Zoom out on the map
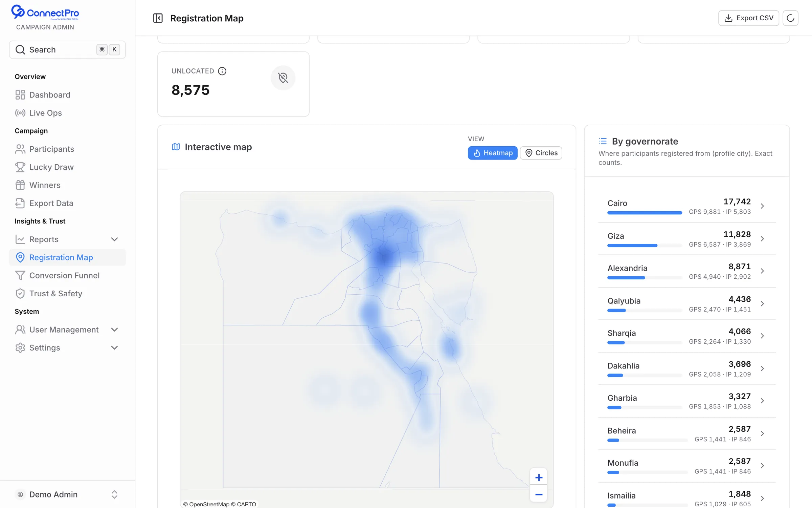Viewport: 812px width, 508px height. (539, 494)
